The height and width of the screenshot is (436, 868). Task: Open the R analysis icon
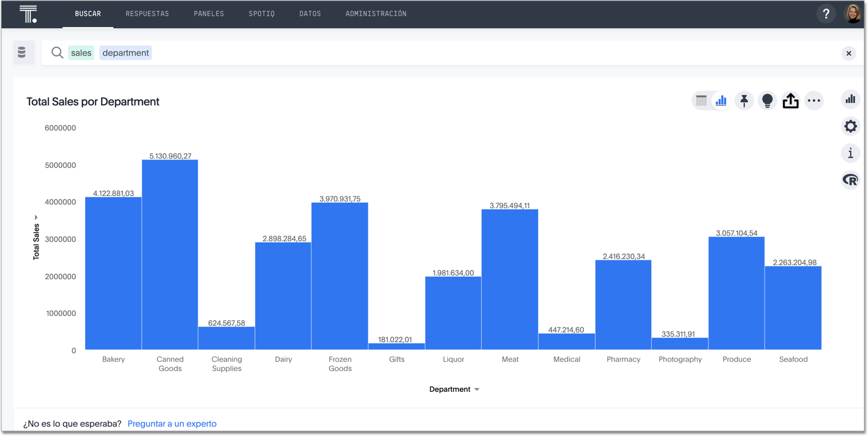click(x=850, y=179)
